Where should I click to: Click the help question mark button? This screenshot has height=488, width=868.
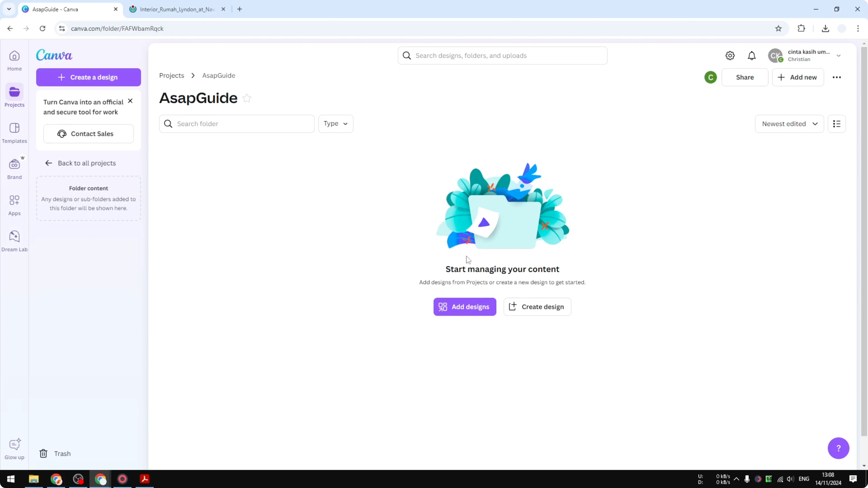pos(839,448)
